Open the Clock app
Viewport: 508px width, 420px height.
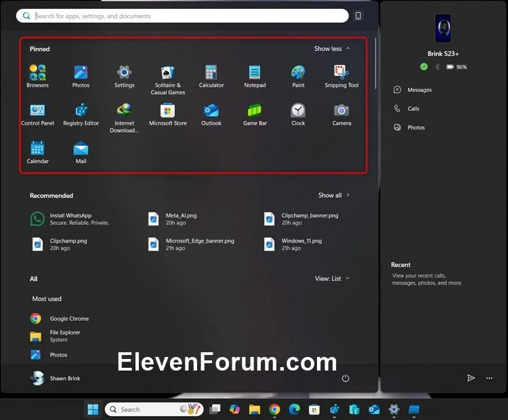[x=298, y=114]
